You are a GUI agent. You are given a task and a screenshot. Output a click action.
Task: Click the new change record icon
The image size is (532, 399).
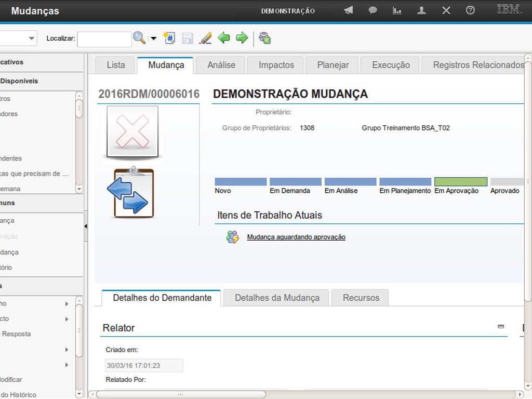tap(169, 38)
